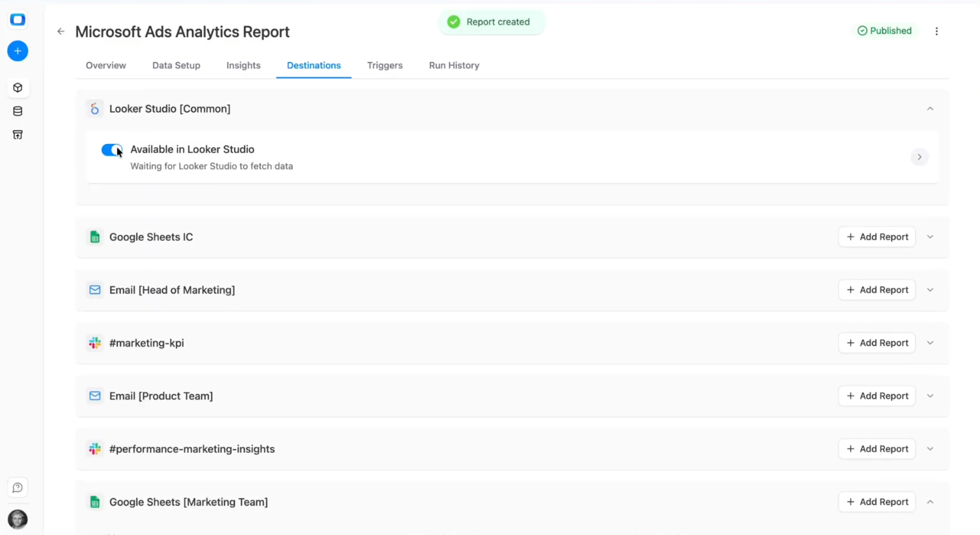This screenshot has height=535, width=980.
Task: Select the Slack icon next to #marketing-kpi
Action: point(95,343)
